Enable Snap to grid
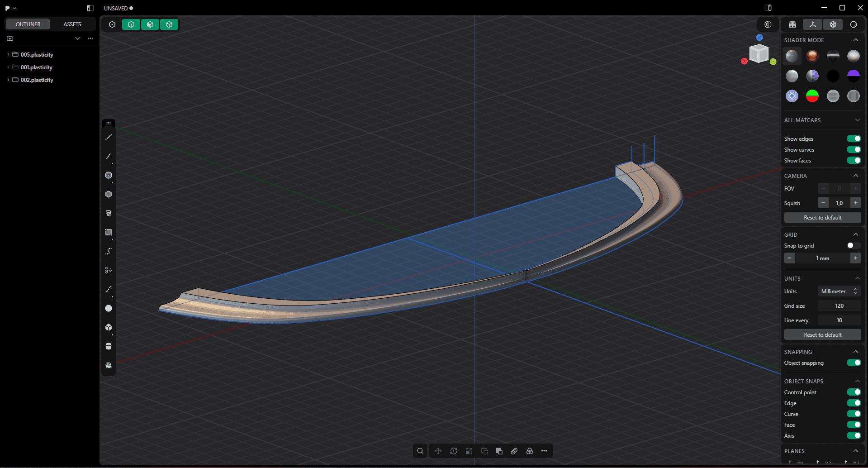Image resolution: width=868 pixels, height=468 pixels. pos(854,245)
